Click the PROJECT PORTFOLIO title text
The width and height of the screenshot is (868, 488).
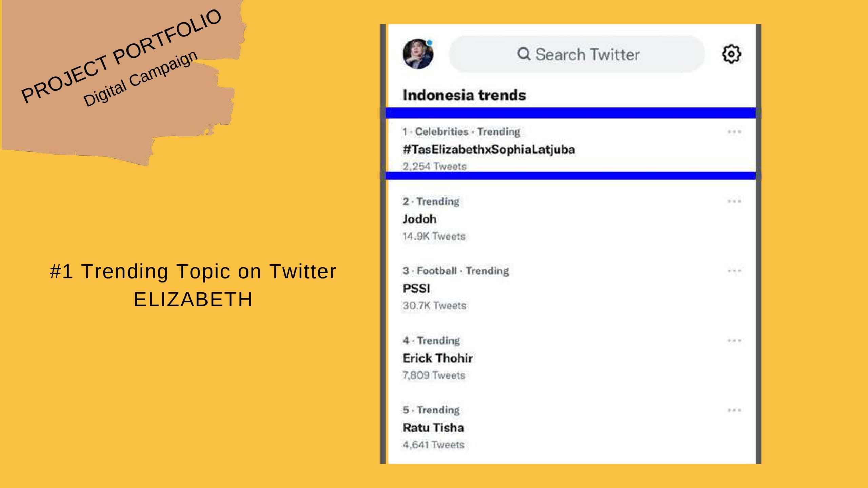(x=121, y=56)
